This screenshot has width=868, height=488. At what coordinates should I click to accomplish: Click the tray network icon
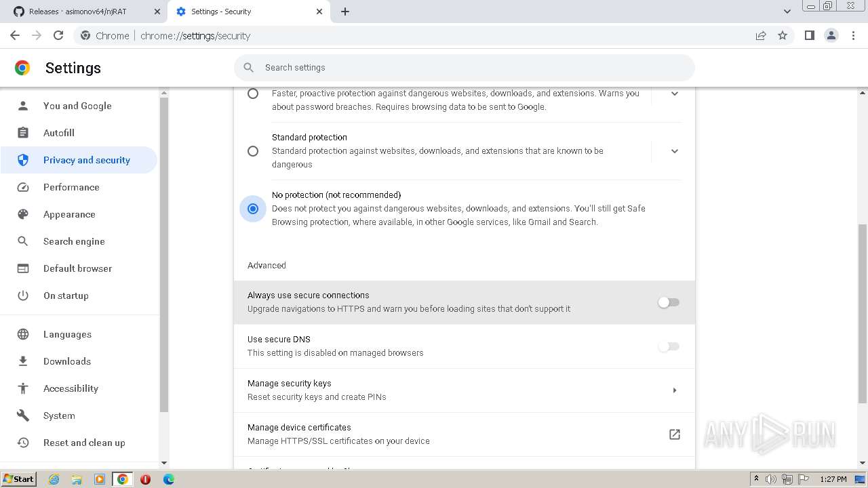click(787, 479)
